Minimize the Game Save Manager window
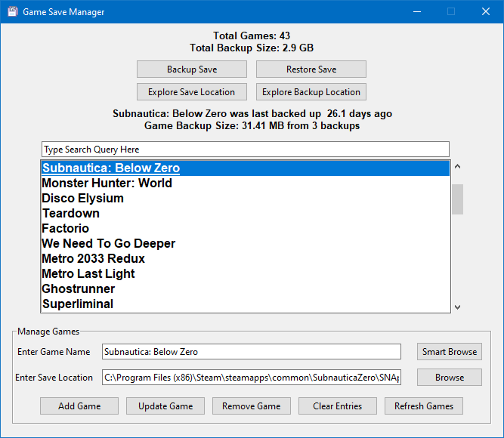This screenshot has width=504, height=438. 417,11
